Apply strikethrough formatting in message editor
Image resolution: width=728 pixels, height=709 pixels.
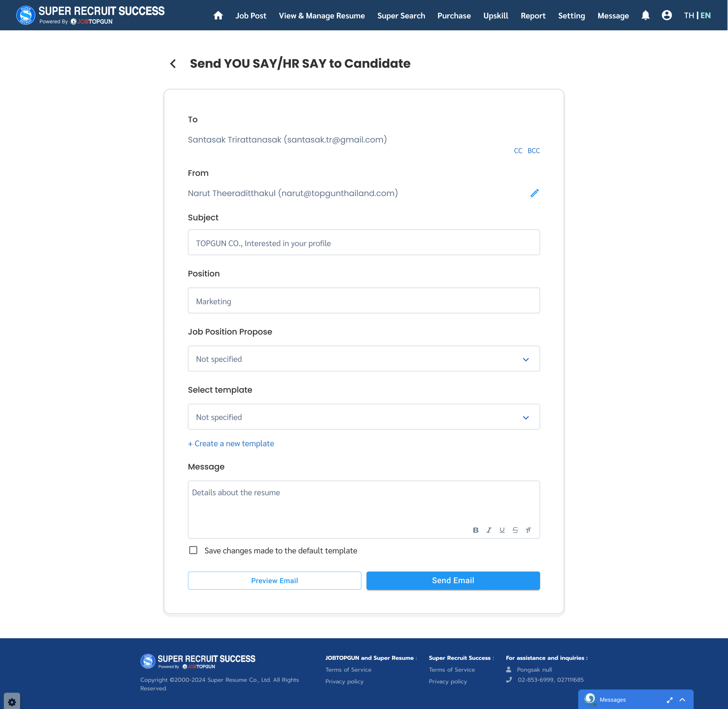515,530
